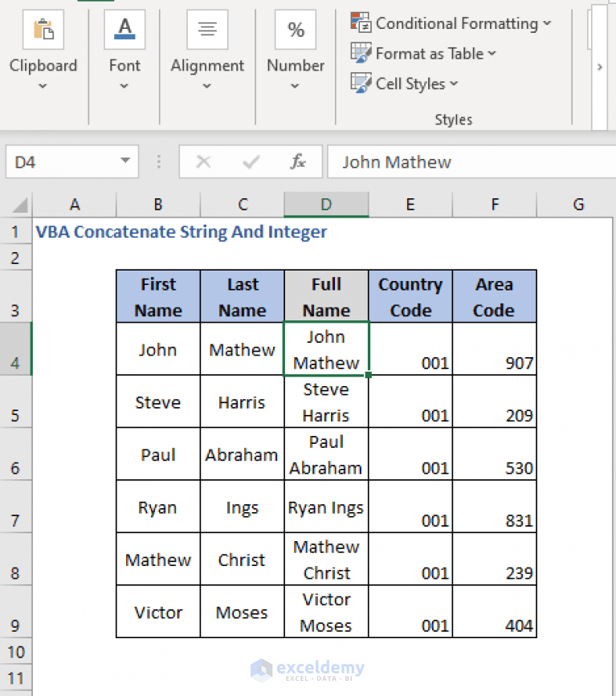Click the Alignment group icon
The image size is (616, 696).
pos(207,29)
